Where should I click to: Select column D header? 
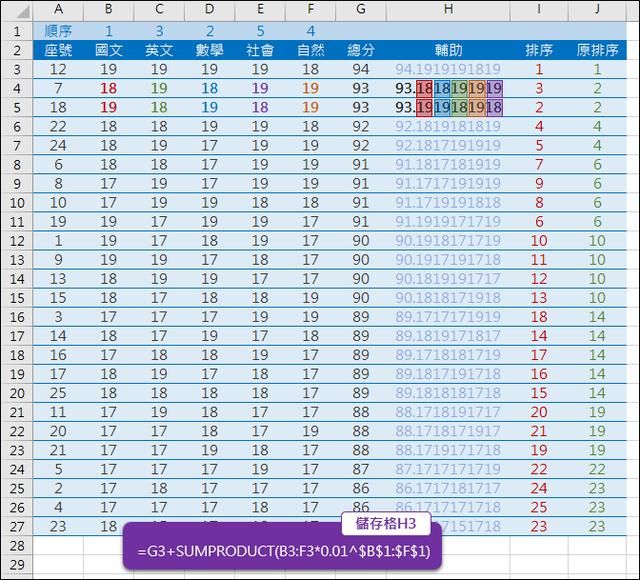coord(209,10)
